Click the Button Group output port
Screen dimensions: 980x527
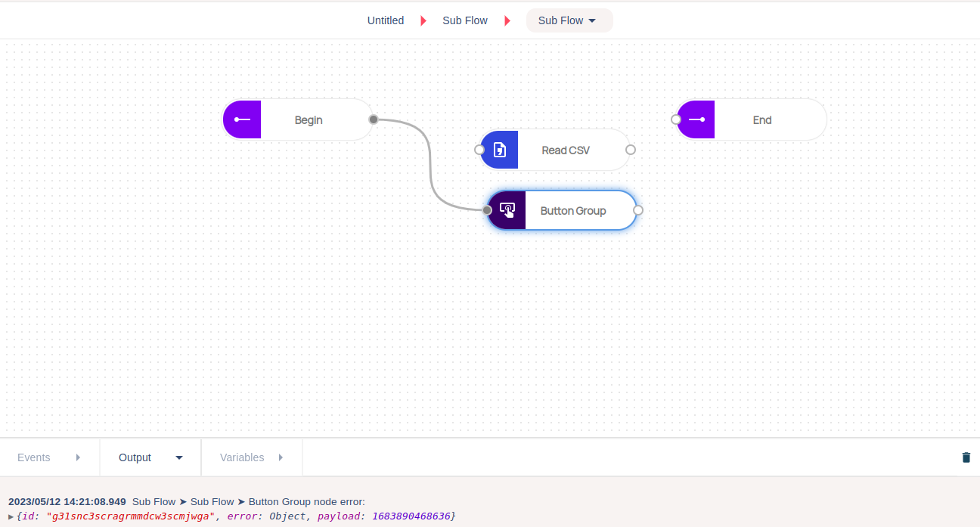click(x=638, y=210)
